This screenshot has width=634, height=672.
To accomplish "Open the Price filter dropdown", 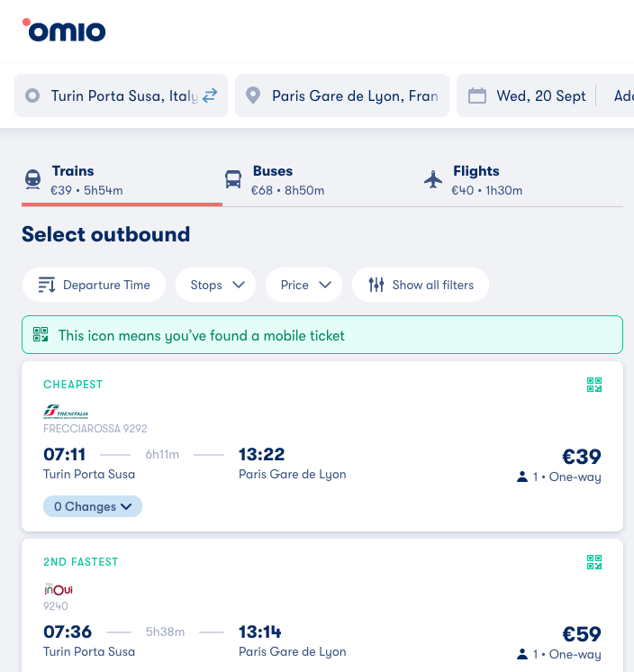I will pyautogui.click(x=303, y=285).
